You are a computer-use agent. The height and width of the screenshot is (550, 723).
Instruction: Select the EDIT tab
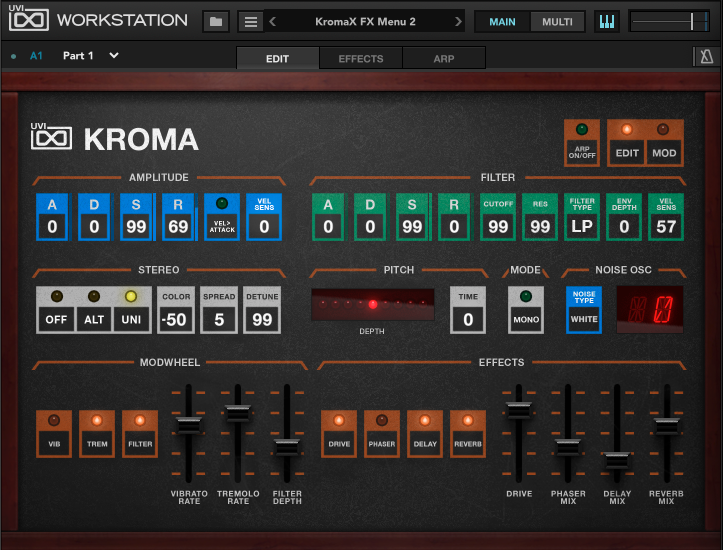coord(278,59)
